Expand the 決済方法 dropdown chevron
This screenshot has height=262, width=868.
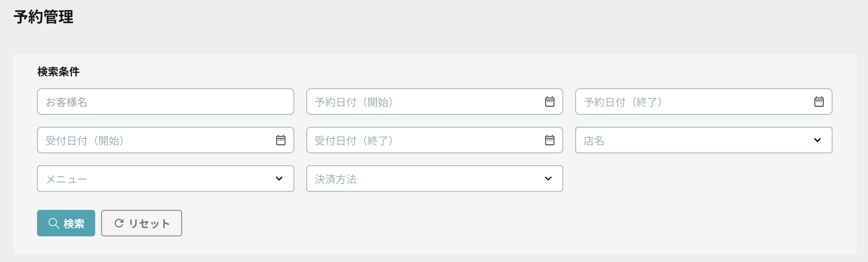click(x=548, y=179)
